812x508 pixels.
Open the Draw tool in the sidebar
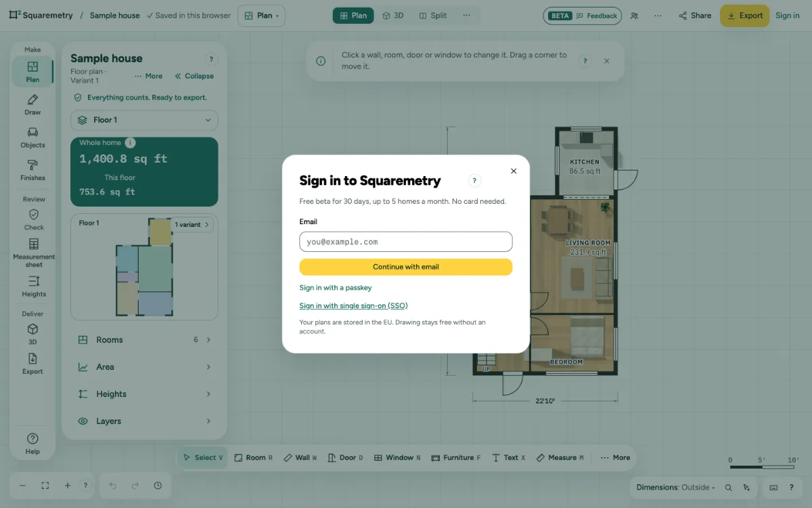click(32, 105)
